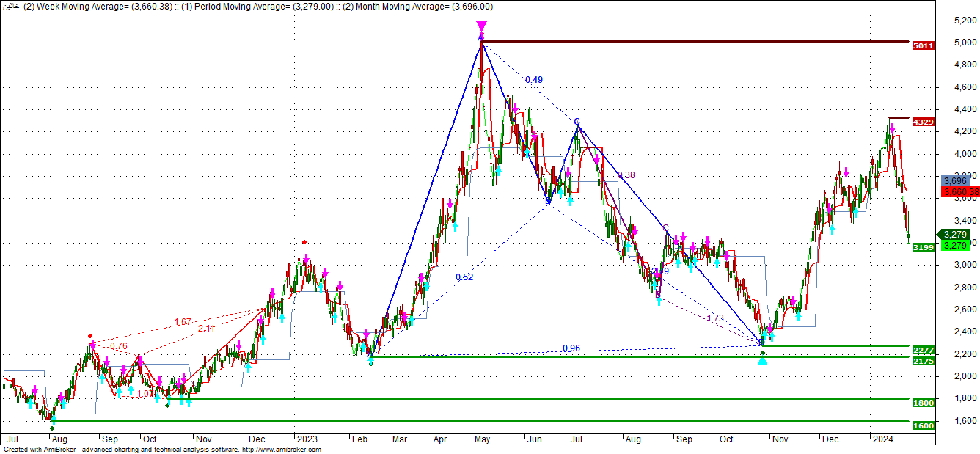
Task: Select the 2175 support level tag
Action: [x=923, y=361]
